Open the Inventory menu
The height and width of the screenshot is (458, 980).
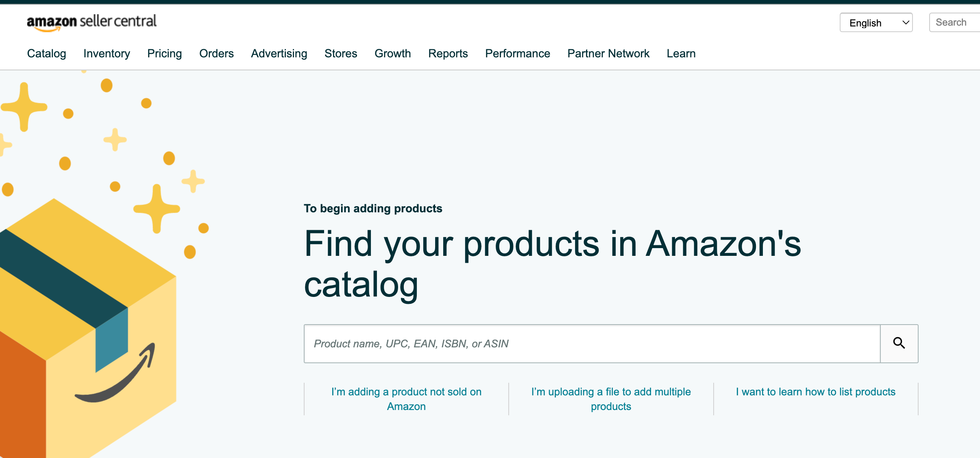(x=107, y=54)
